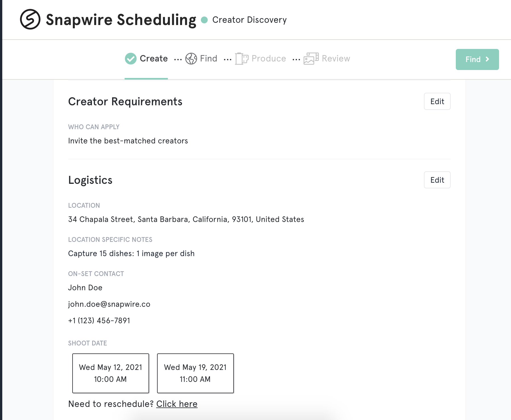Click the 34 Chapala Street address text
This screenshot has width=511, height=420.
pos(186,219)
